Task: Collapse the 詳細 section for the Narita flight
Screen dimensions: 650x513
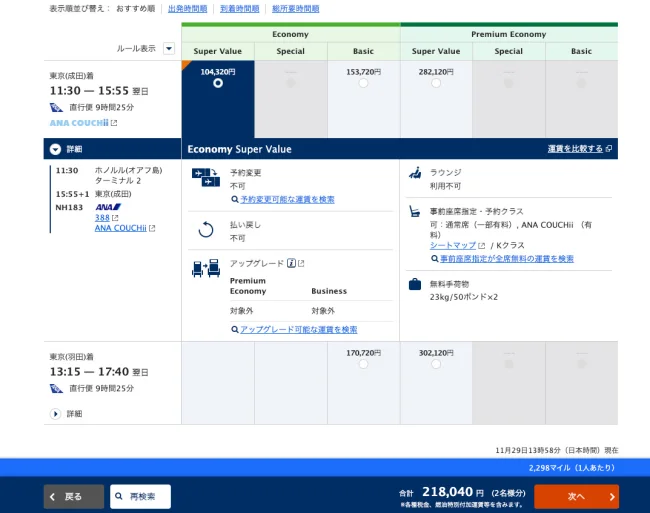Action: tap(55, 149)
